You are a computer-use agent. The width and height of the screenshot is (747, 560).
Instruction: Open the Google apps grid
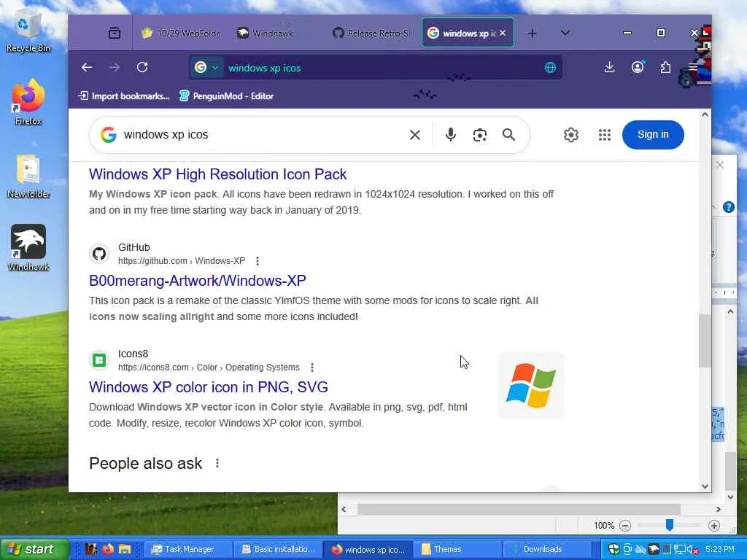pyautogui.click(x=605, y=135)
